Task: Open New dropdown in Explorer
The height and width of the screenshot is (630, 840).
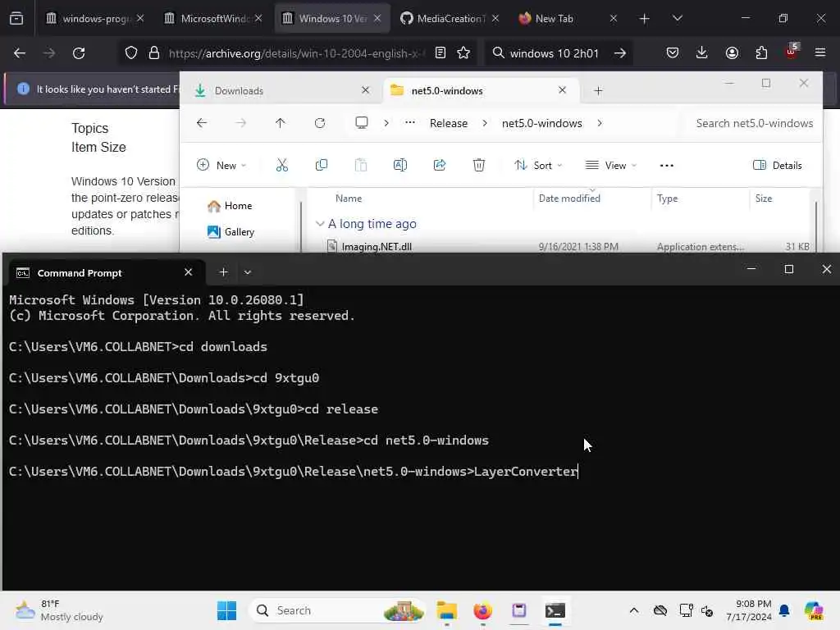Action: coord(221,165)
